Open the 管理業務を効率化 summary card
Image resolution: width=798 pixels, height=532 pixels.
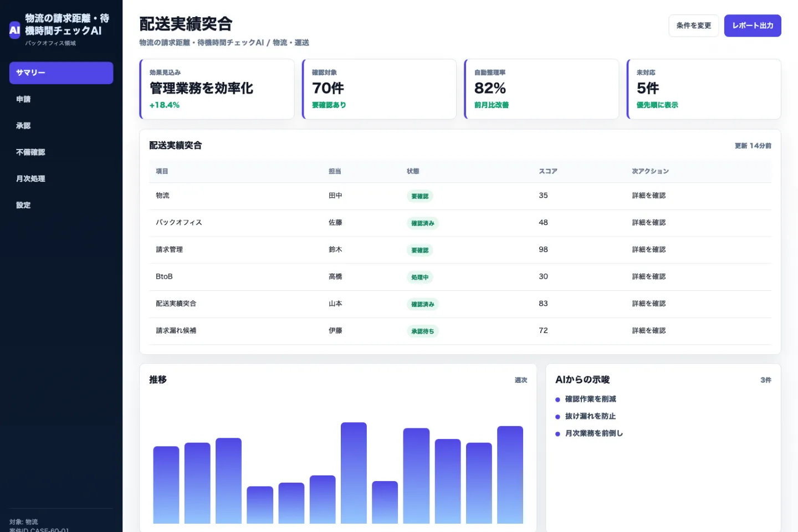217,89
